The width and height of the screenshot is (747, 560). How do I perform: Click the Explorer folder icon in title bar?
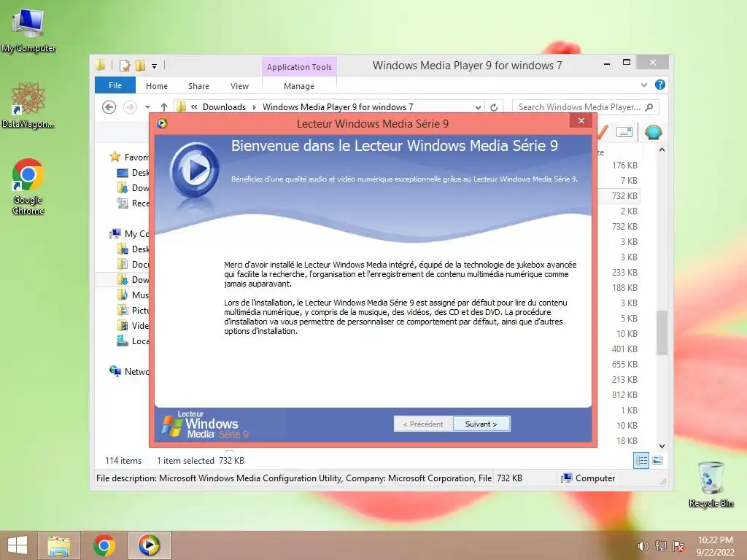pos(101,65)
